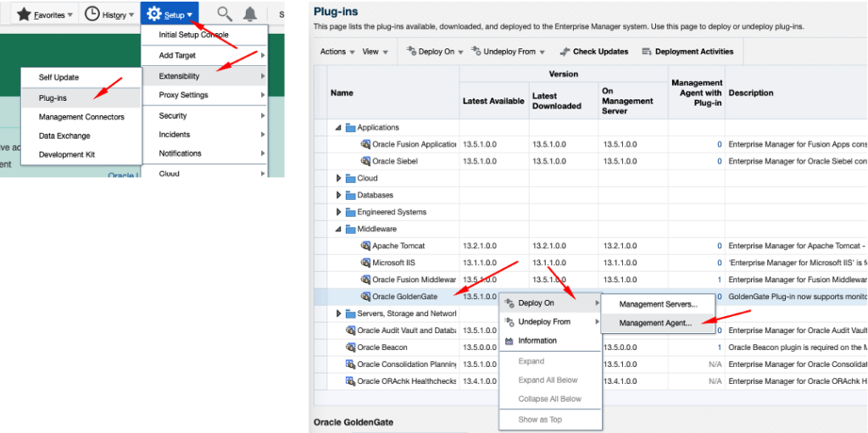The height and width of the screenshot is (433, 868).
Task: Open the notifications bell icon
Action: click(x=251, y=14)
